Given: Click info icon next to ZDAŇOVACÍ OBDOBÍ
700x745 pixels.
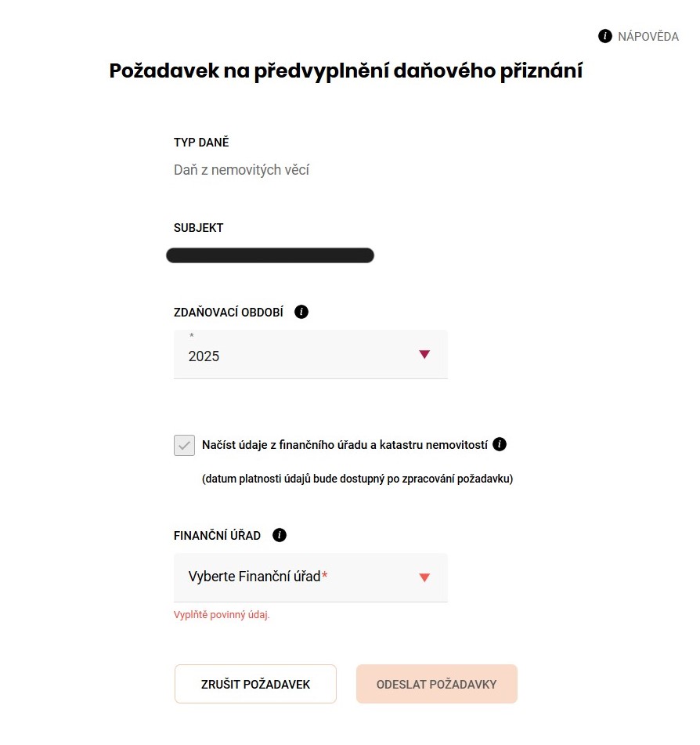Looking at the screenshot, I should point(301,312).
